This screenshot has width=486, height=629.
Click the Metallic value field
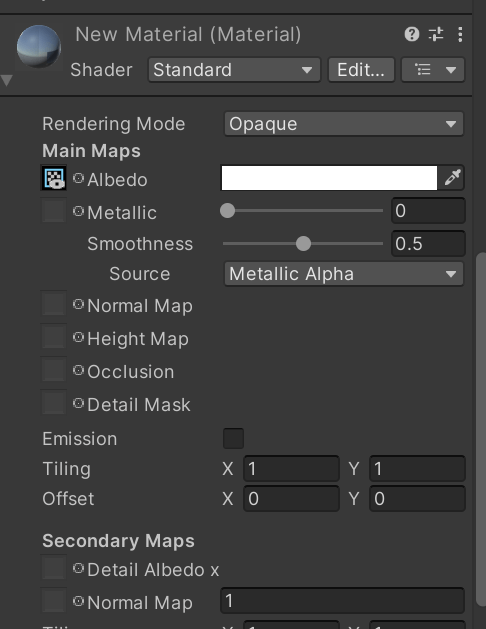coord(428,211)
